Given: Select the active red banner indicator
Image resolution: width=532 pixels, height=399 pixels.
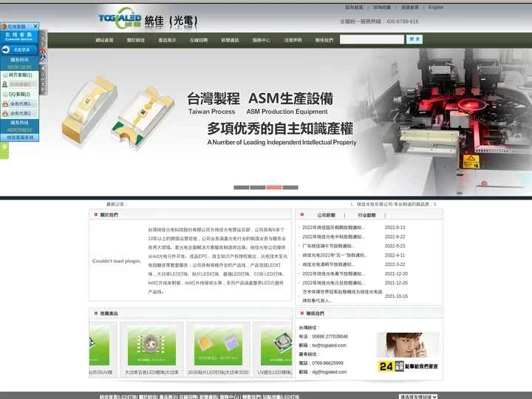Looking at the screenshot, I should click(x=274, y=187).
